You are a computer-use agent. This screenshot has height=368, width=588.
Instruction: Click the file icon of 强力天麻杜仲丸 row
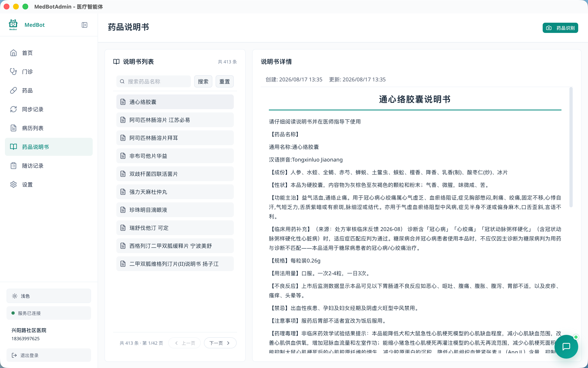[123, 192]
